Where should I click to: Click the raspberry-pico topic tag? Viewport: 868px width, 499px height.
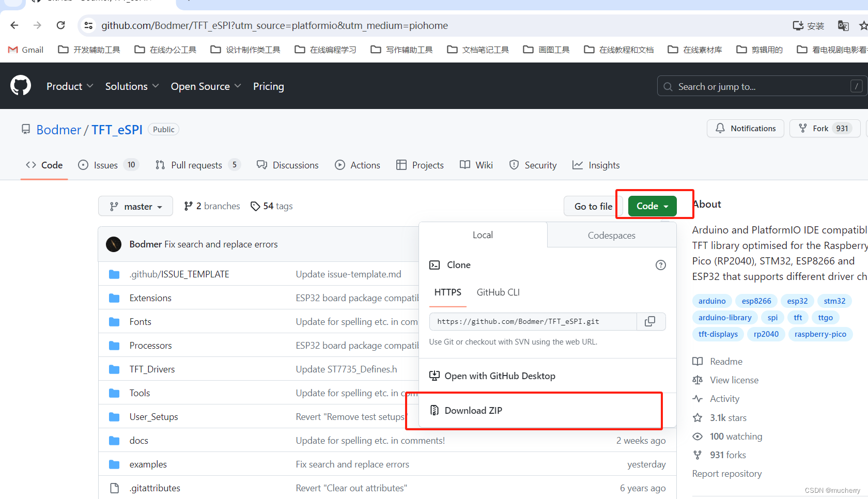[x=820, y=334]
